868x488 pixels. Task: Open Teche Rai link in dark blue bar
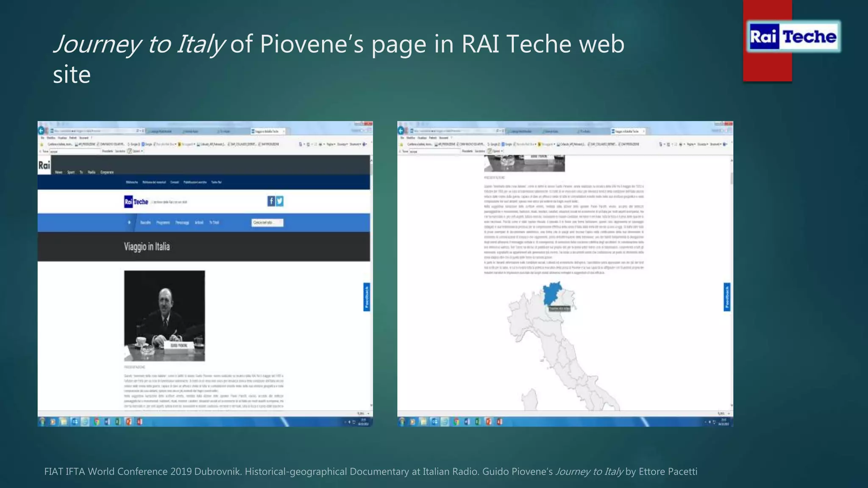pyautogui.click(x=217, y=182)
